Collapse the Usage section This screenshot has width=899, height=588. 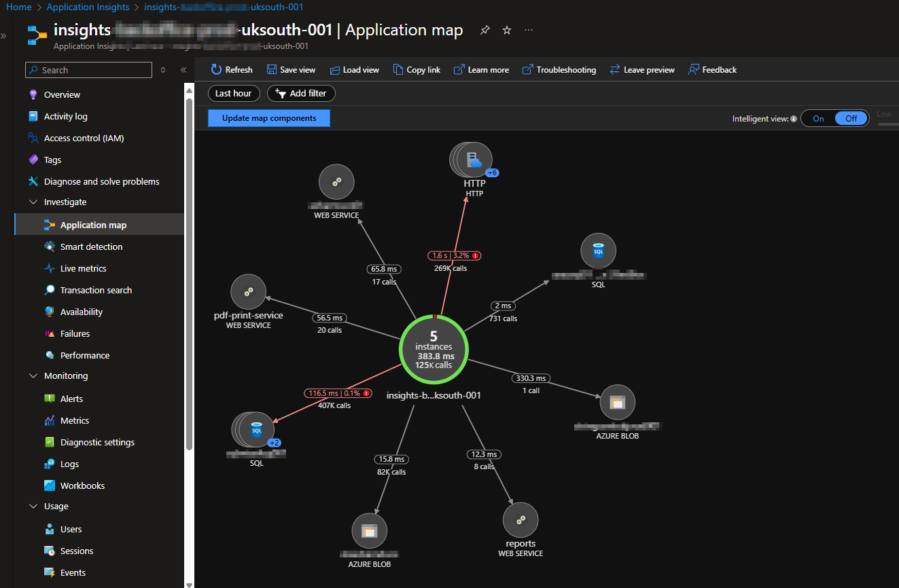33,506
